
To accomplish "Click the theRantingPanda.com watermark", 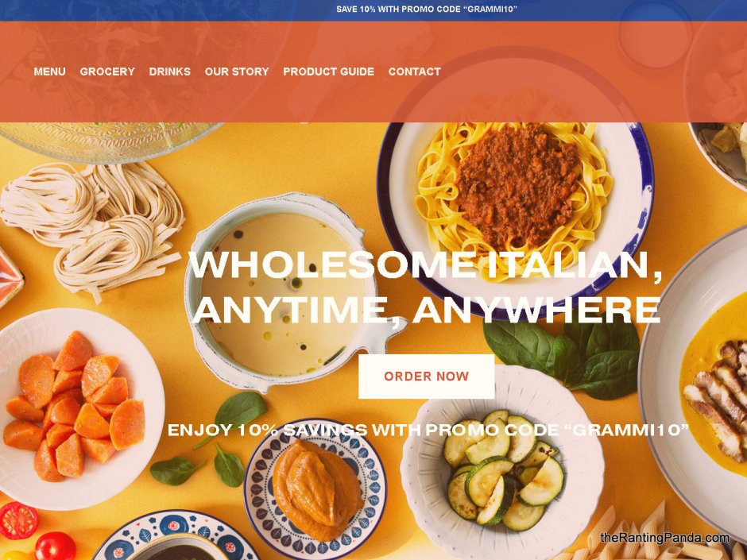I will point(665,538).
